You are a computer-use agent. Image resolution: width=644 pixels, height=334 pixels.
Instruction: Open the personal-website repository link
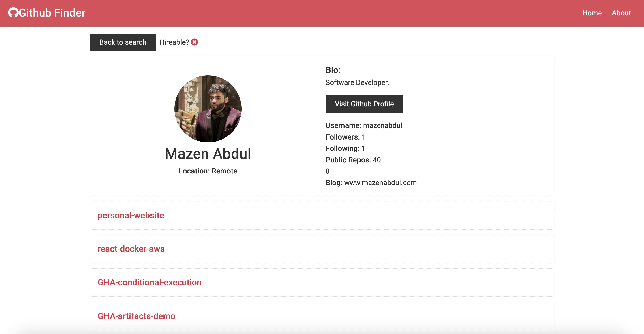coord(131,215)
